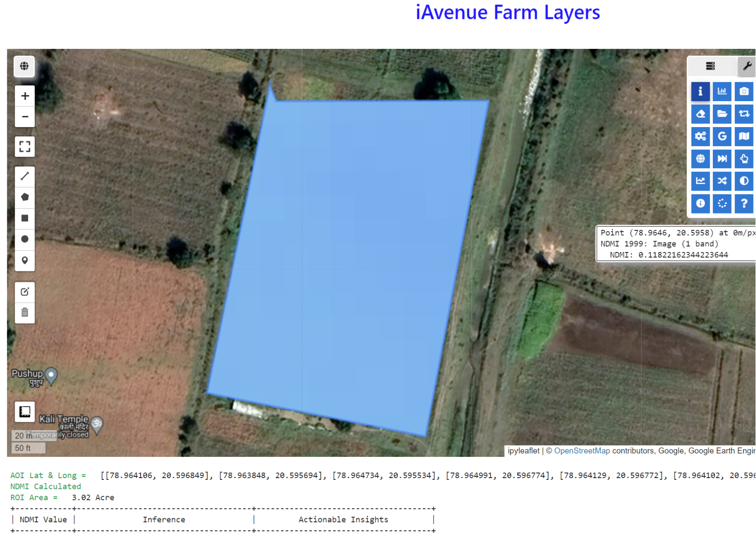Open the OpenStreetMap attribution link

pyautogui.click(x=582, y=451)
